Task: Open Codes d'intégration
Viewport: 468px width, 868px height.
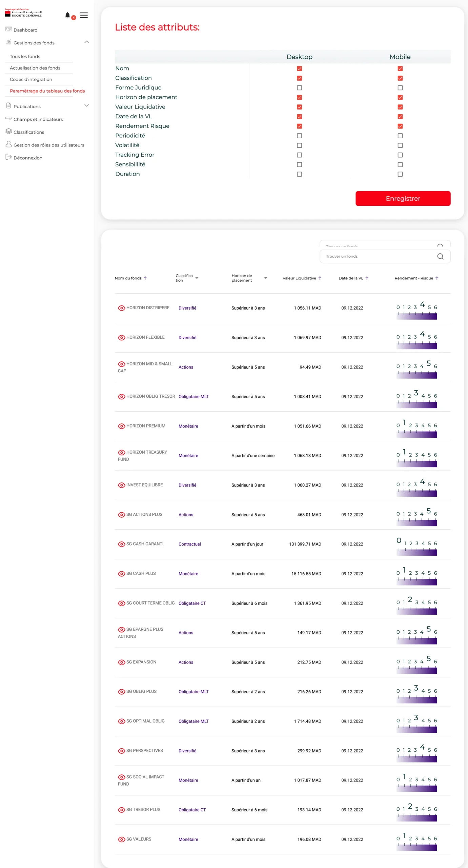Action: 31,79
